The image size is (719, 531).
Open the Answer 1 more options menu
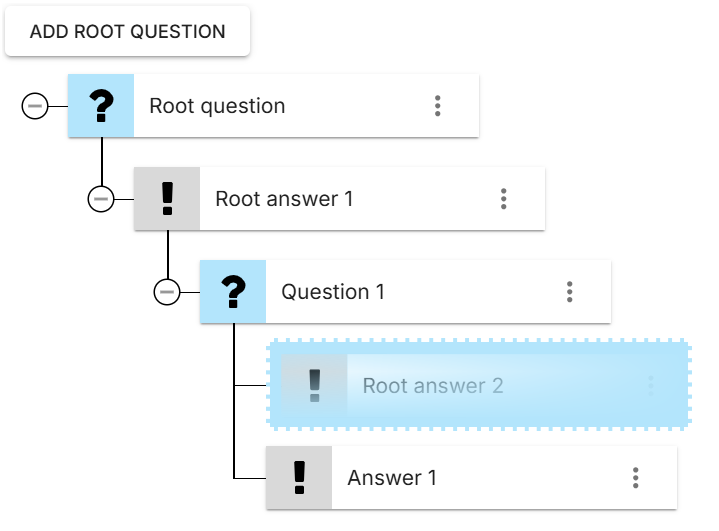coord(636,478)
